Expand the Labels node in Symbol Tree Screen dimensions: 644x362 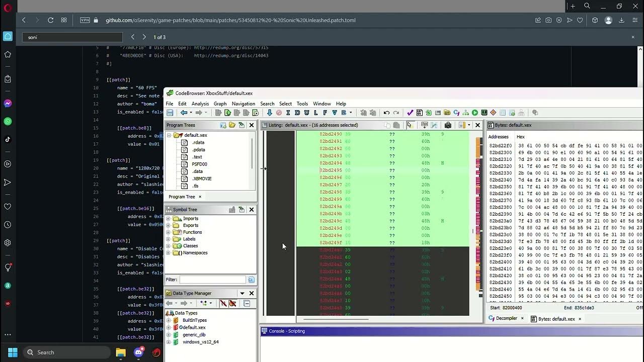(x=168, y=239)
